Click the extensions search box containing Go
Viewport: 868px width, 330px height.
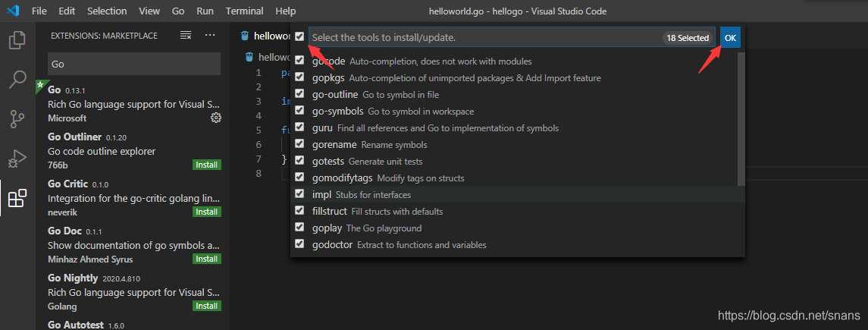click(134, 64)
